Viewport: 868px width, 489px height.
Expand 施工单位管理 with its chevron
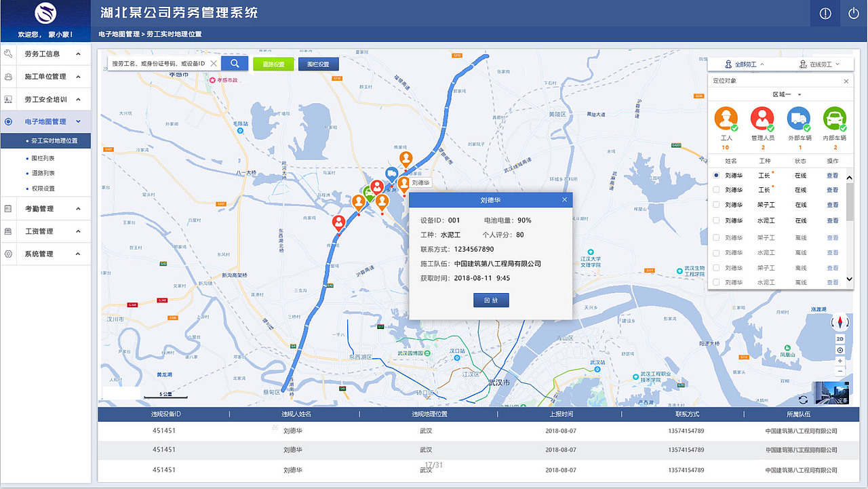coord(78,77)
